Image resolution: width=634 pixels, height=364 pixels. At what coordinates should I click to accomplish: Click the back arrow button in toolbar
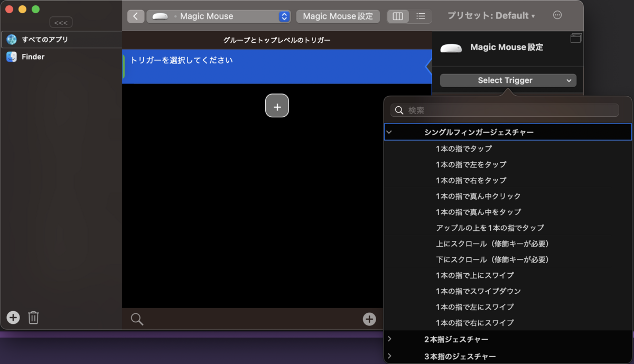[x=136, y=16]
